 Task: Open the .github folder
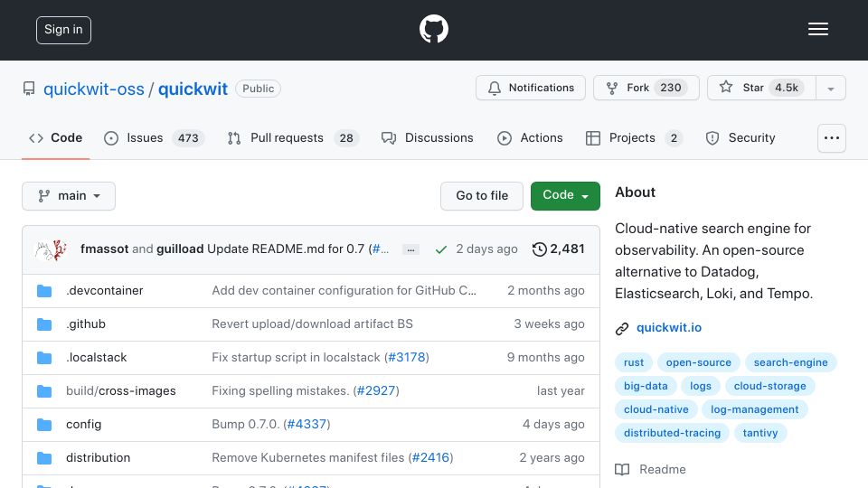pos(85,324)
